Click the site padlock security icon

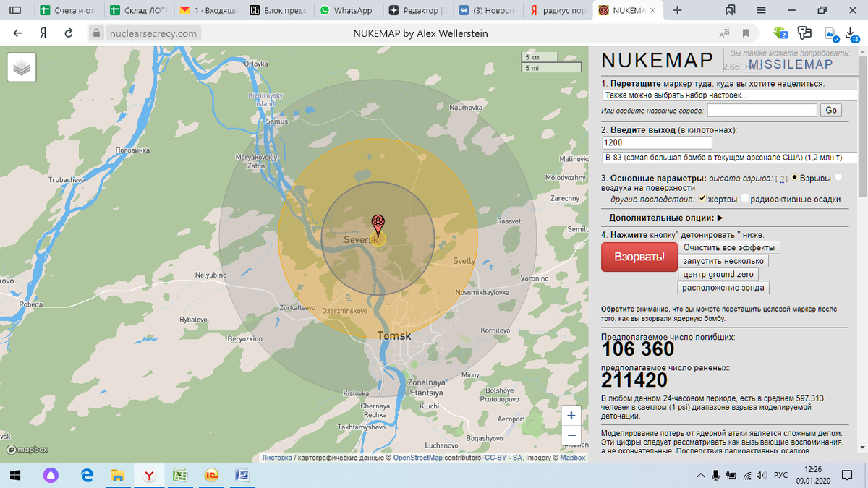click(x=97, y=33)
